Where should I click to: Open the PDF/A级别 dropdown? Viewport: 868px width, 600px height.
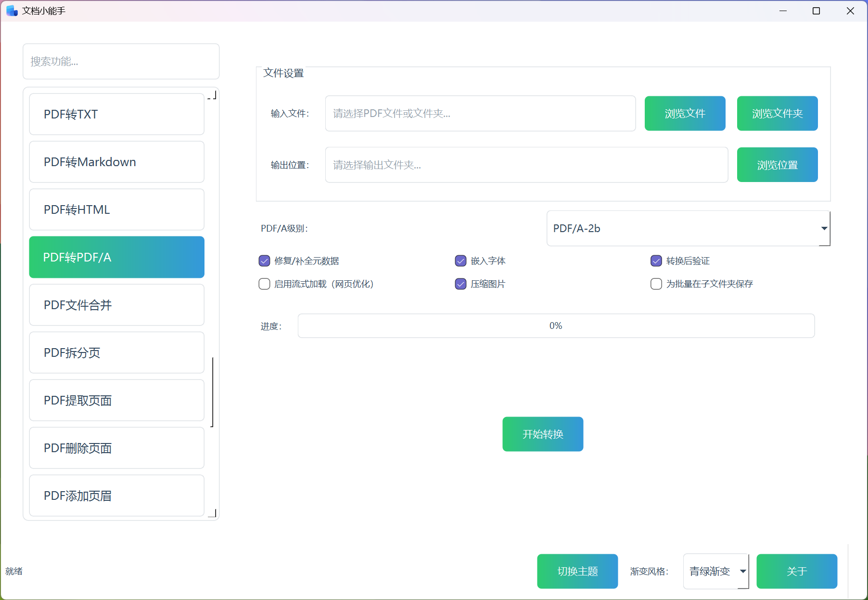tap(688, 228)
